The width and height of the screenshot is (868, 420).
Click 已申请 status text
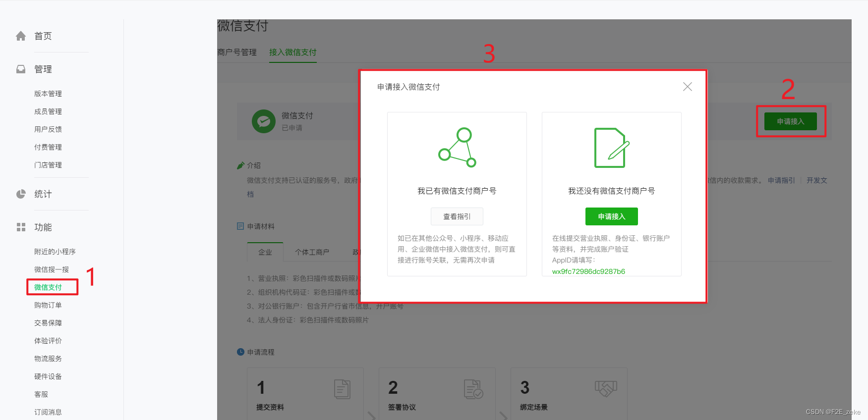coord(292,128)
